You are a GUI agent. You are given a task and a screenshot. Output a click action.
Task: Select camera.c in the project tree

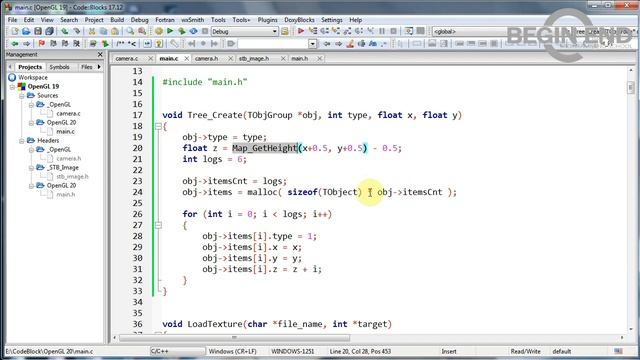(68, 113)
